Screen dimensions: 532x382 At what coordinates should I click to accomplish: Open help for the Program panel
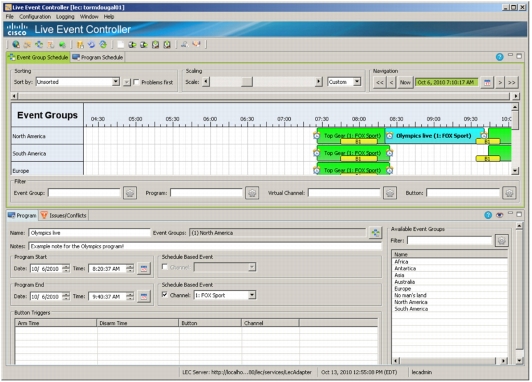[488, 215]
